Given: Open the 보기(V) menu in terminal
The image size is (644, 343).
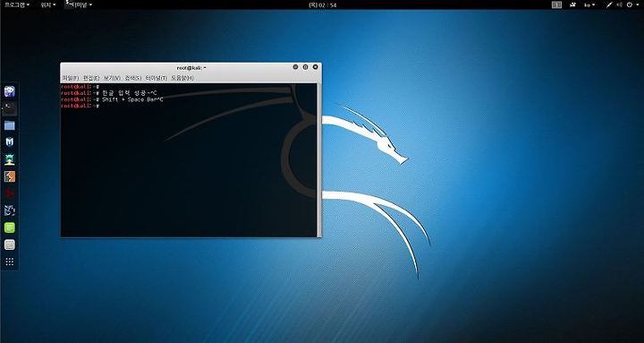Looking at the screenshot, I should tap(112, 78).
